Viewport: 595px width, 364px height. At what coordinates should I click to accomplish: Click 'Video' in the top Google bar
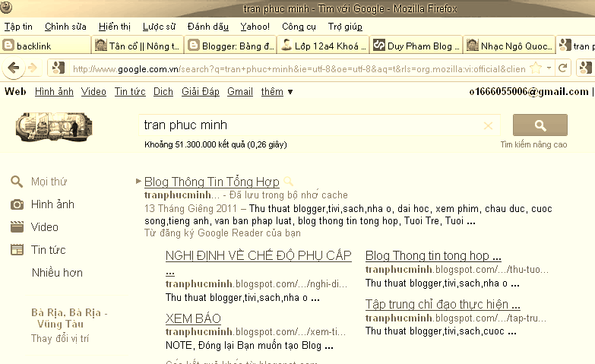point(93,91)
